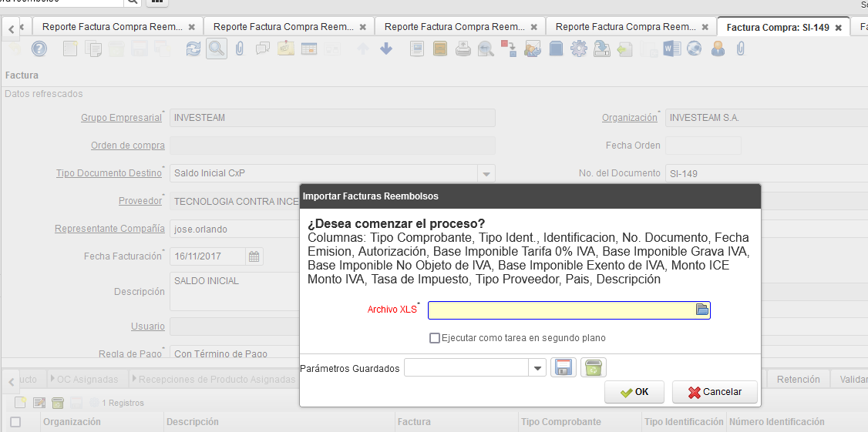The height and width of the screenshot is (432, 868).
Task: Expand the Tipo Documento Destino dropdown
Action: point(486,173)
